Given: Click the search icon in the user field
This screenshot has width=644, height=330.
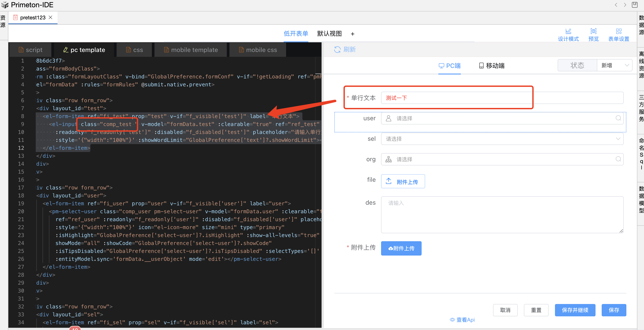Looking at the screenshot, I should [x=618, y=118].
